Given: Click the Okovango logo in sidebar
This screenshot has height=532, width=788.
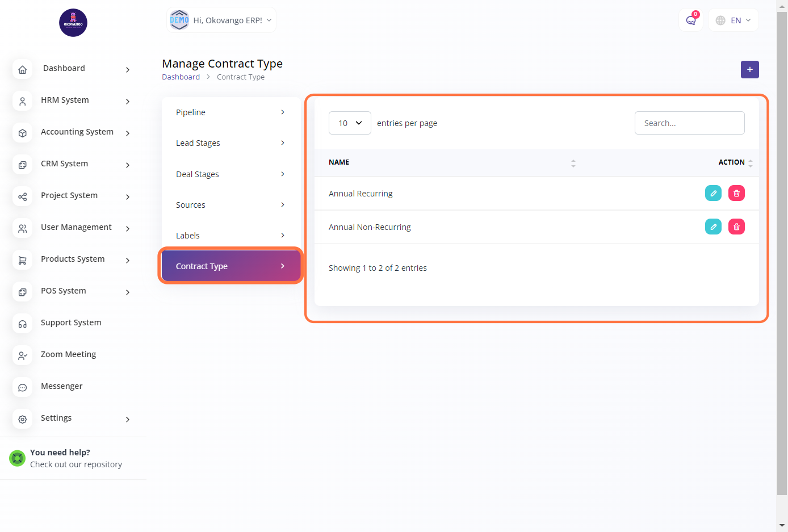Looking at the screenshot, I should point(73,23).
